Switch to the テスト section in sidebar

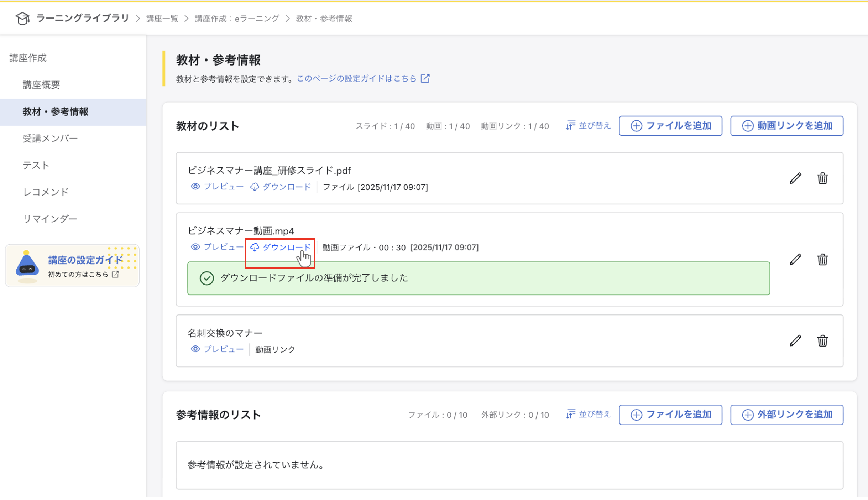tap(36, 165)
